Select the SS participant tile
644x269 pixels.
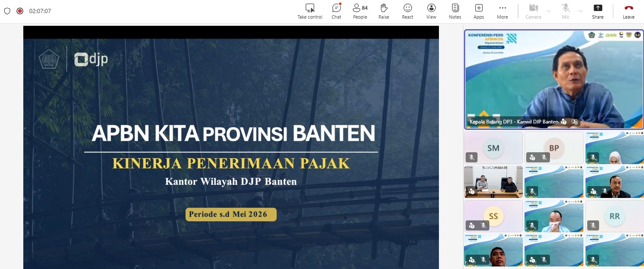click(493, 216)
